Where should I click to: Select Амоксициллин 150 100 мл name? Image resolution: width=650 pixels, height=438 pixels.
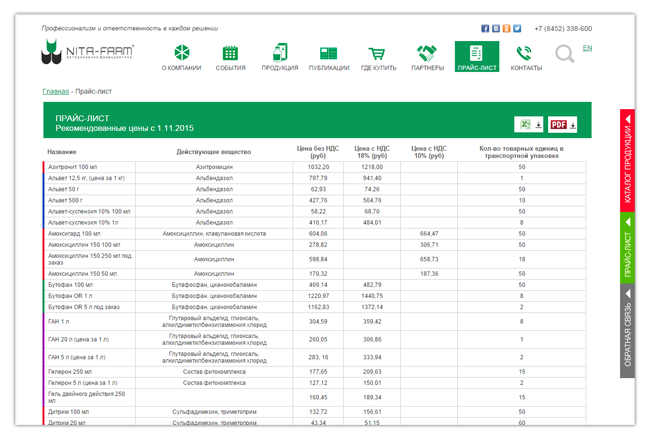point(84,245)
